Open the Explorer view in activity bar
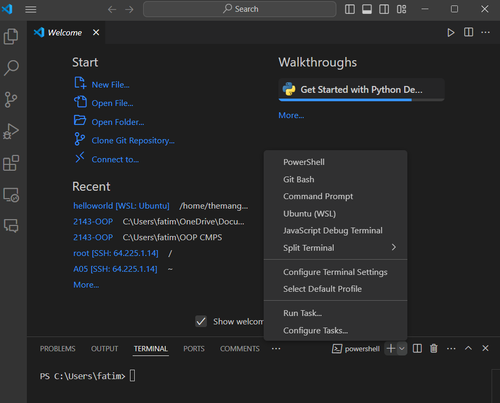 coord(11,36)
